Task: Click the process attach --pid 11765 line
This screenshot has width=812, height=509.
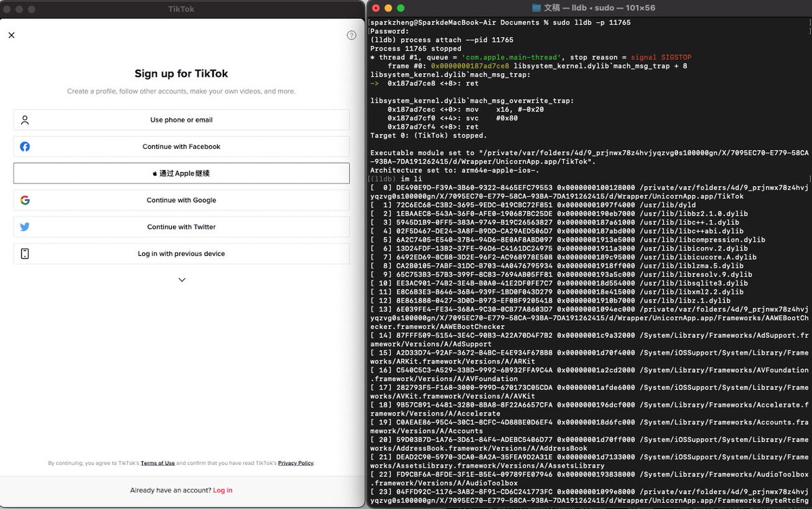Action: pyautogui.click(x=442, y=40)
